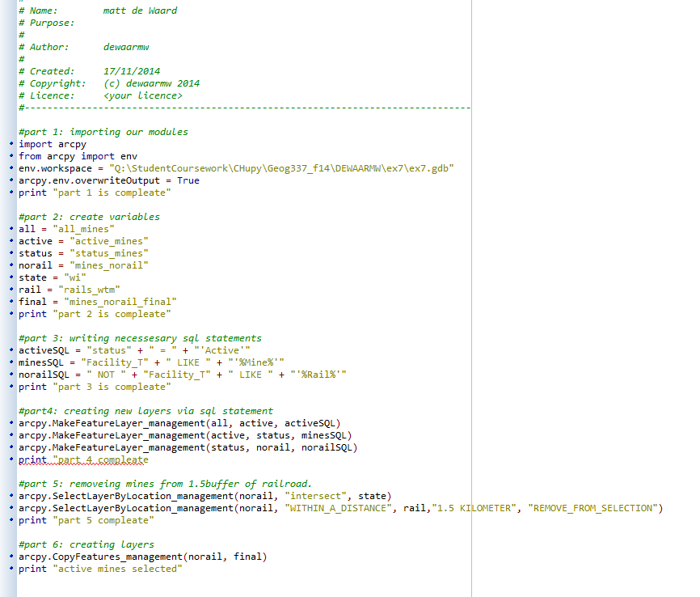Click the print "part 5 compleate" line

click(86, 520)
